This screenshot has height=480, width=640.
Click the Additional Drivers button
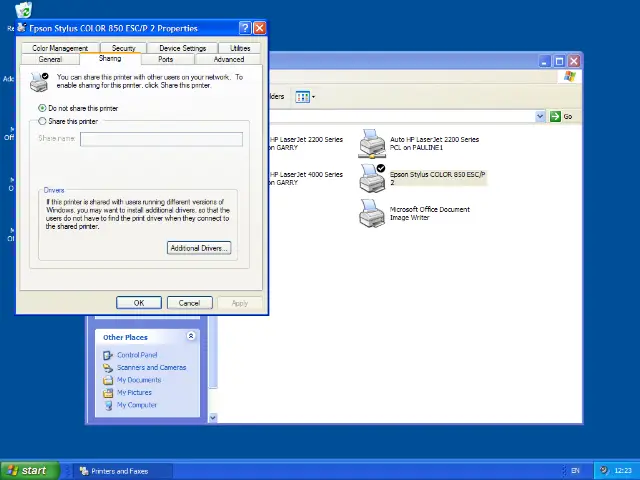pyautogui.click(x=199, y=248)
